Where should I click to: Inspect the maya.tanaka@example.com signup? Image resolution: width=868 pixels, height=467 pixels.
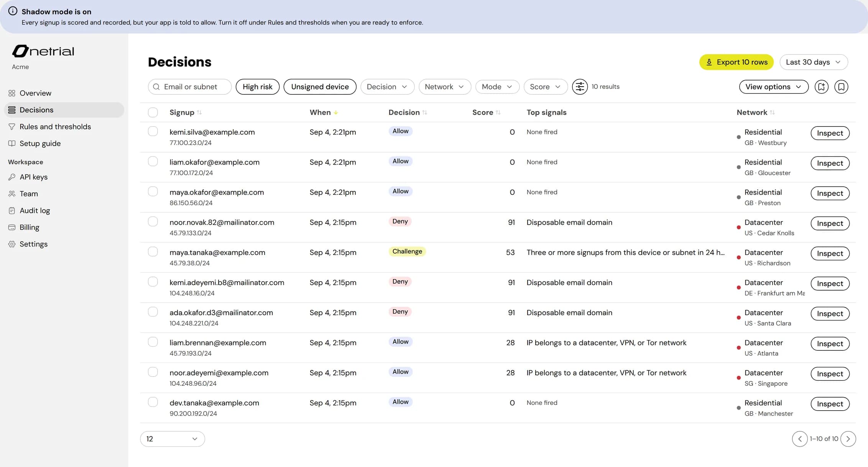(x=830, y=253)
